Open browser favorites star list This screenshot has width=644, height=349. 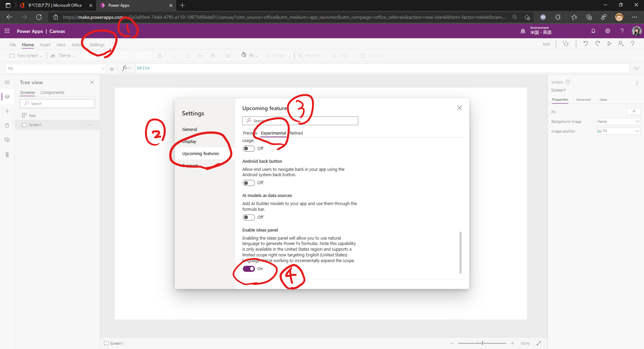click(x=574, y=17)
